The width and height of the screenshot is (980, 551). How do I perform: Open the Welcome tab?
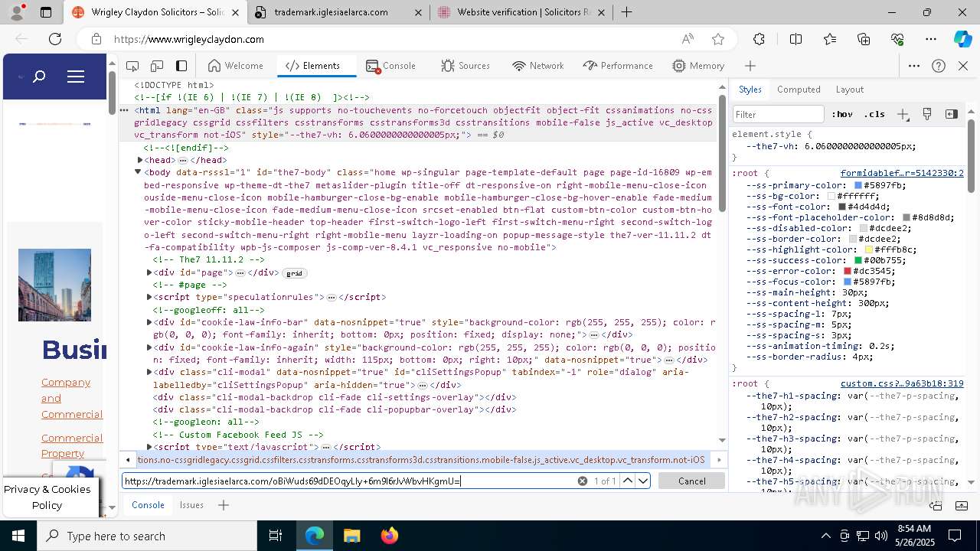pyautogui.click(x=235, y=66)
